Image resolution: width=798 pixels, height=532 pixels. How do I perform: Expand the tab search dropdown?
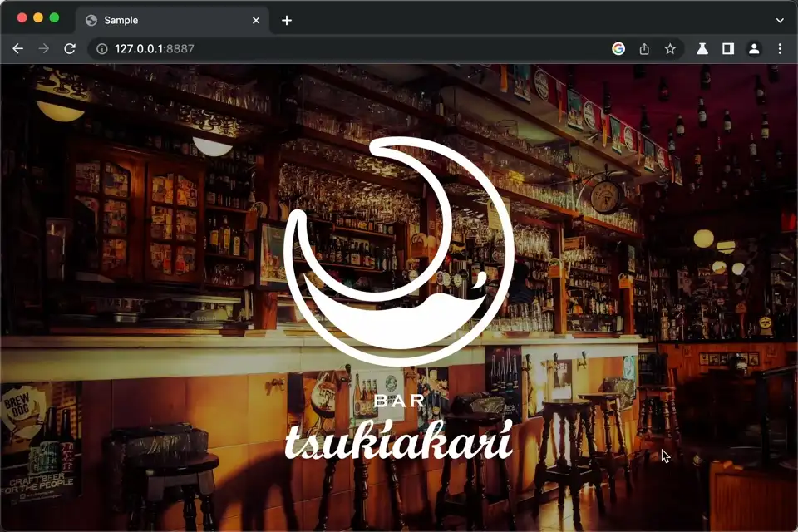tap(780, 20)
